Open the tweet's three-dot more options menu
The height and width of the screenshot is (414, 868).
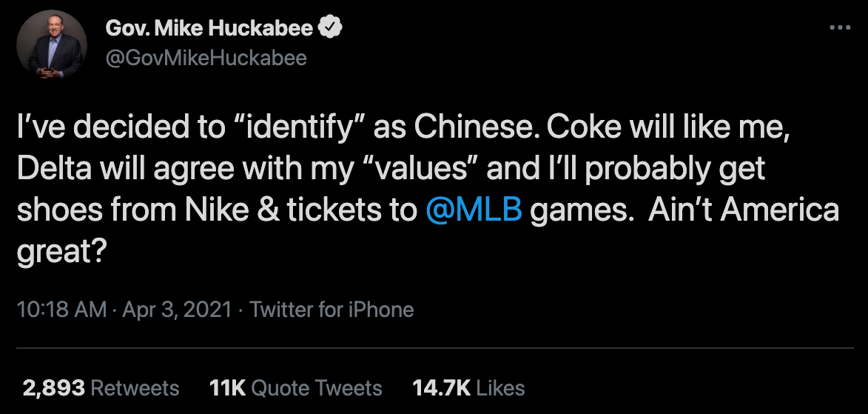click(840, 28)
